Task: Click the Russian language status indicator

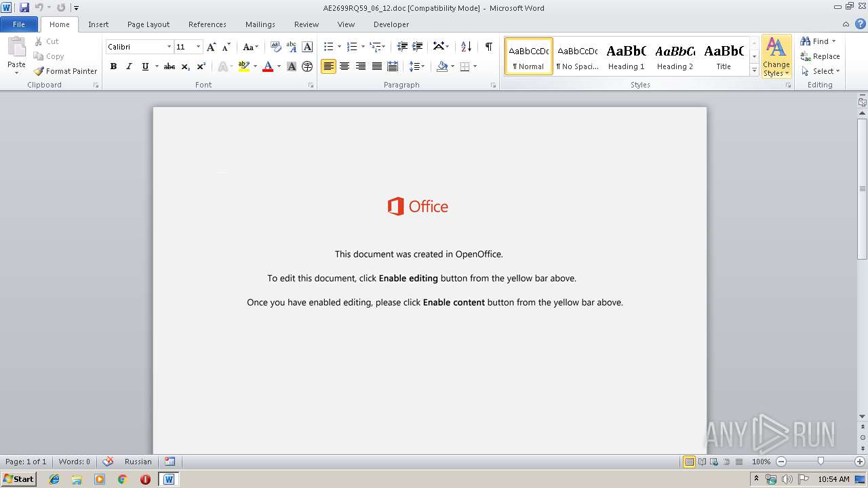Action: 138,462
